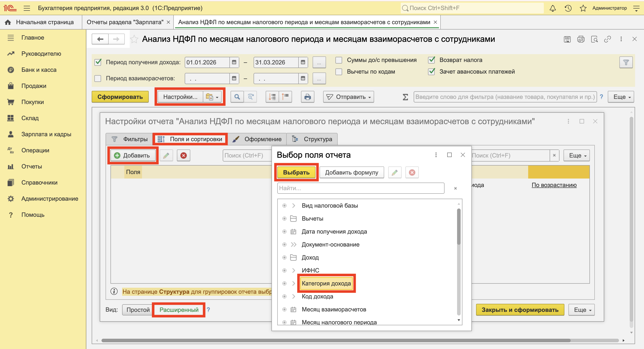This screenshot has height=349, width=644.
Task: Expand the Дата получения дохода node
Action: point(284,232)
